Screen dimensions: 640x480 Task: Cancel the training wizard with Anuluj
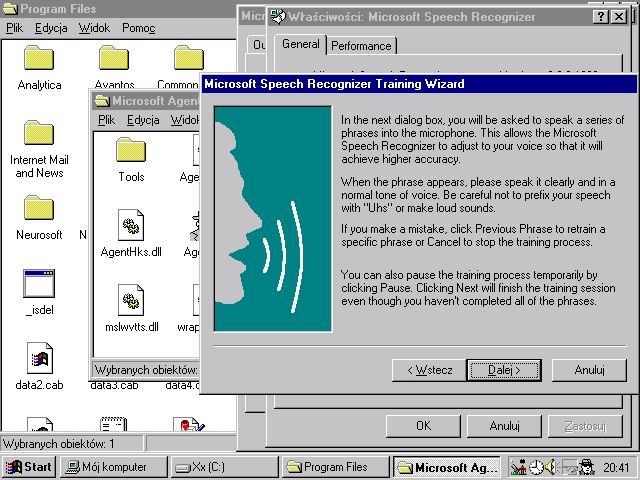(x=589, y=370)
